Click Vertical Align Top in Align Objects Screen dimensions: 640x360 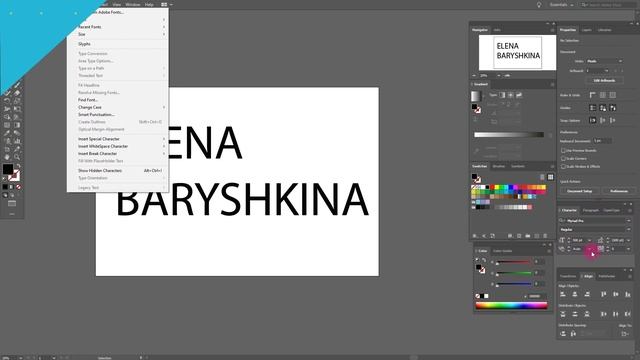coord(604,294)
